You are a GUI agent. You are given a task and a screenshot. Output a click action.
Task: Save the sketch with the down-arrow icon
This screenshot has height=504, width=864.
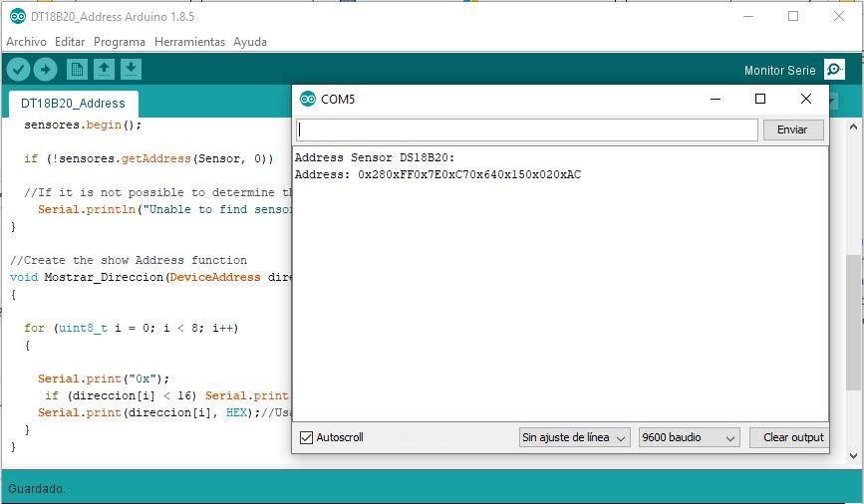132,70
